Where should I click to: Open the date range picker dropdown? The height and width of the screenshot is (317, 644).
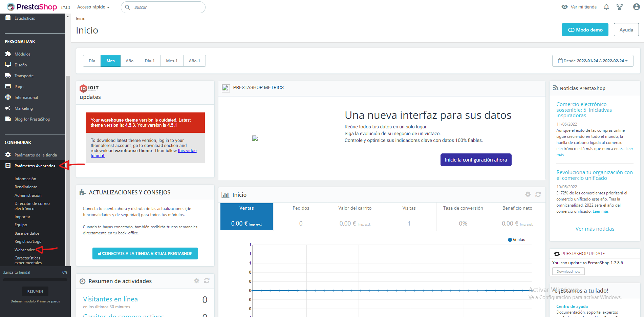(x=593, y=61)
